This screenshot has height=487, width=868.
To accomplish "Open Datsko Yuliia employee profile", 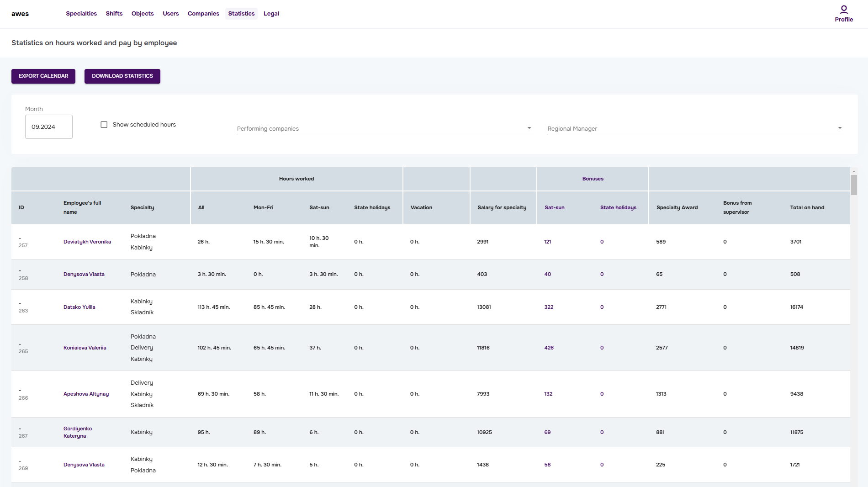I will (79, 307).
